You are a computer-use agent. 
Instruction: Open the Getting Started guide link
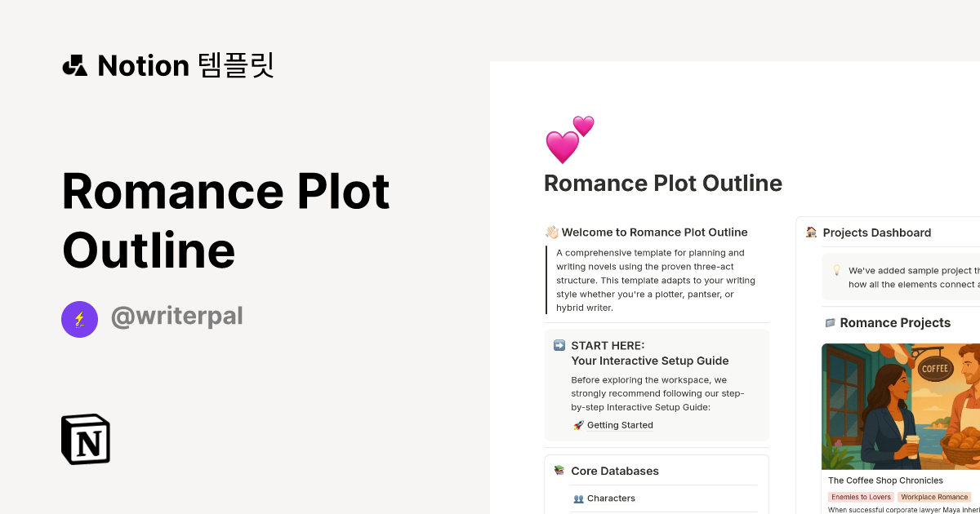(x=621, y=424)
